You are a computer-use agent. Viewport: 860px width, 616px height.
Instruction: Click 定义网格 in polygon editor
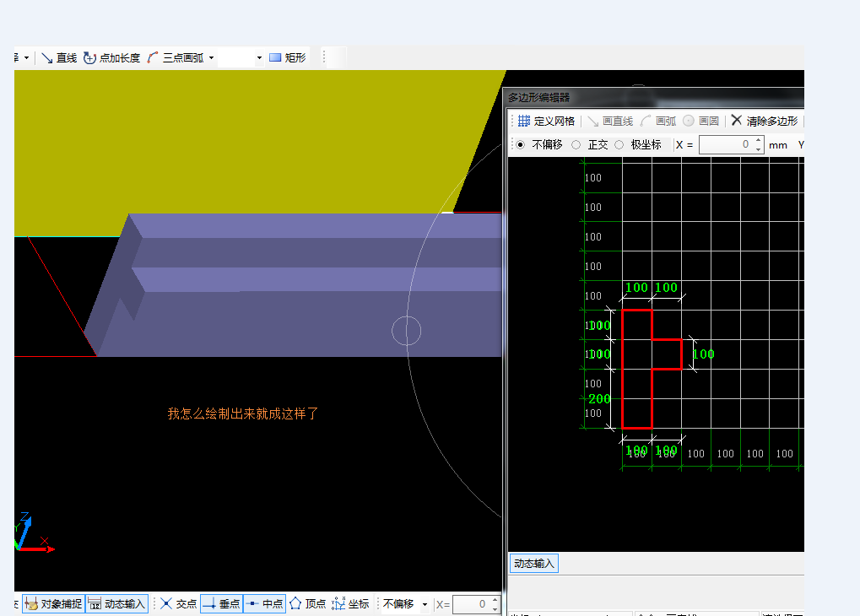[x=546, y=121]
